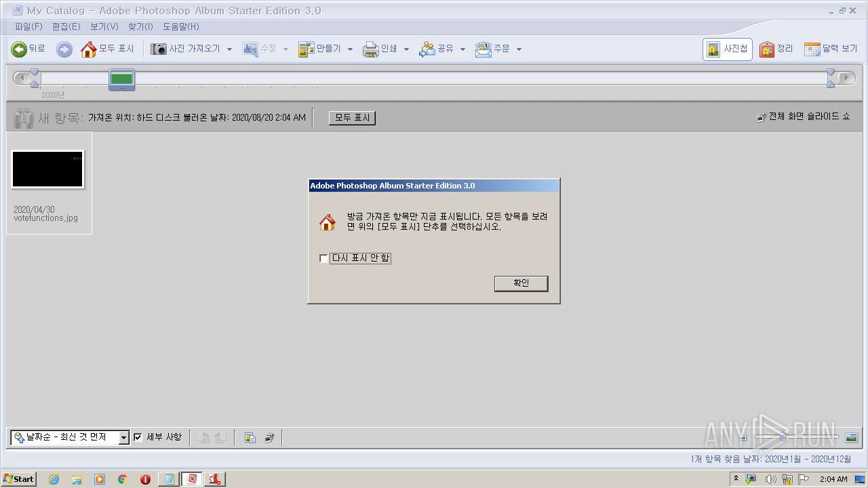868x488 pixels.
Task: Switch to 사진첩 photo well view
Action: [727, 49]
